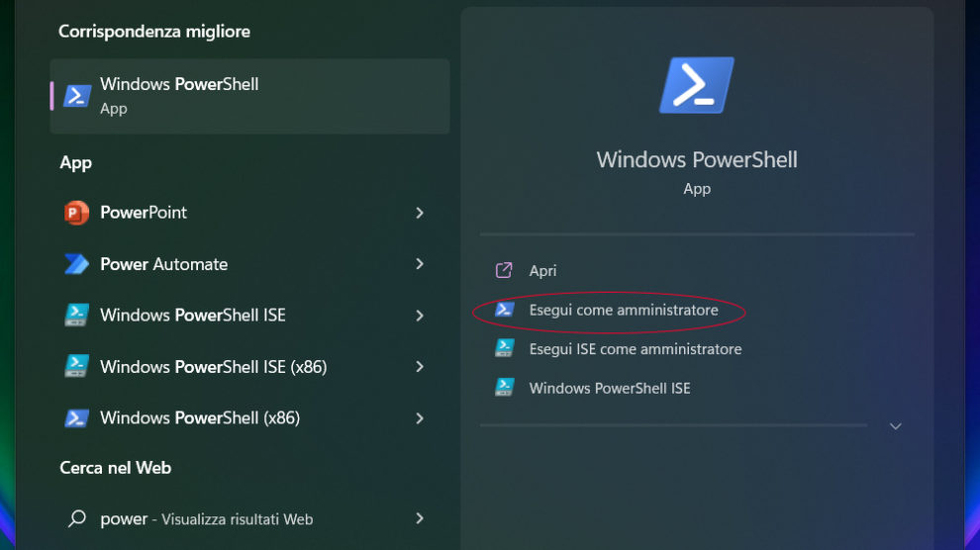Expand more actions with the down chevron
The width and height of the screenshot is (980, 550).
click(x=896, y=426)
